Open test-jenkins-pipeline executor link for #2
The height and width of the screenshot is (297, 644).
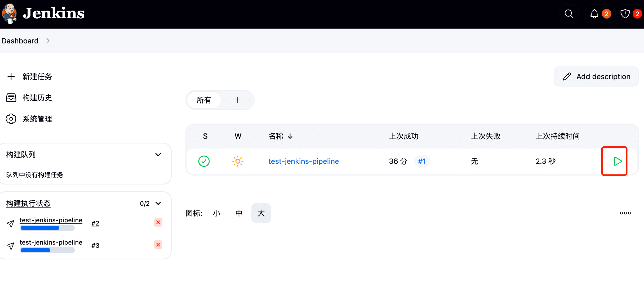click(x=51, y=220)
